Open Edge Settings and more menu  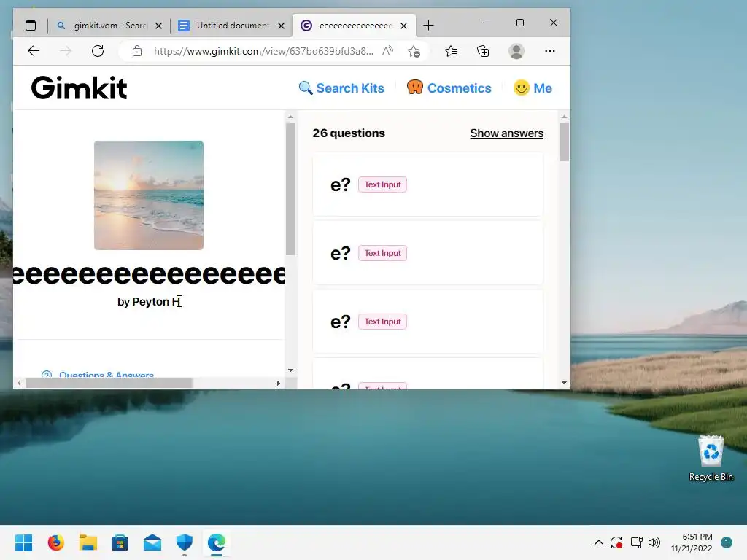point(550,51)
